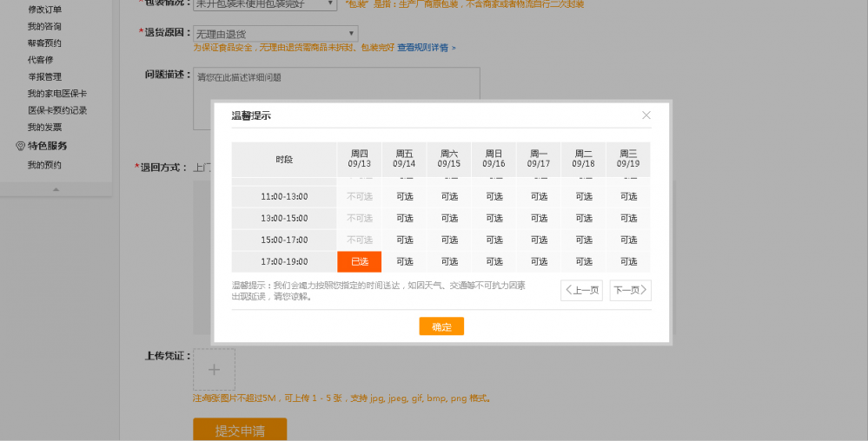Open 我的预约 in sidebar

[x=44, y=165]
